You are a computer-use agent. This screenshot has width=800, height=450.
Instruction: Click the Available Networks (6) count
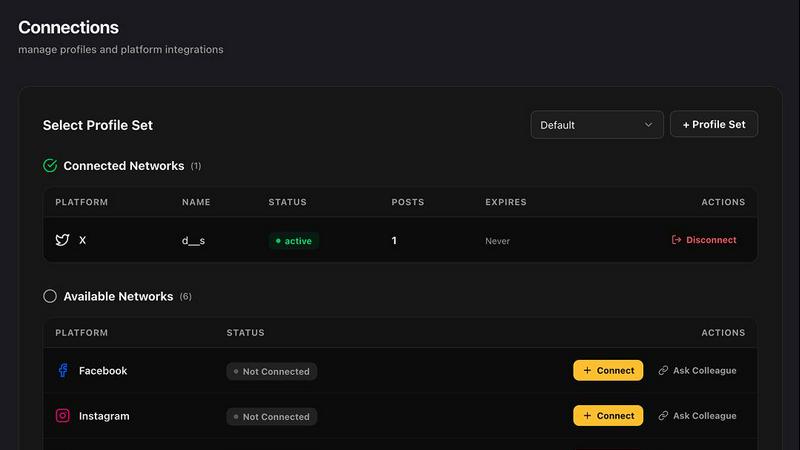coord(186,296)
